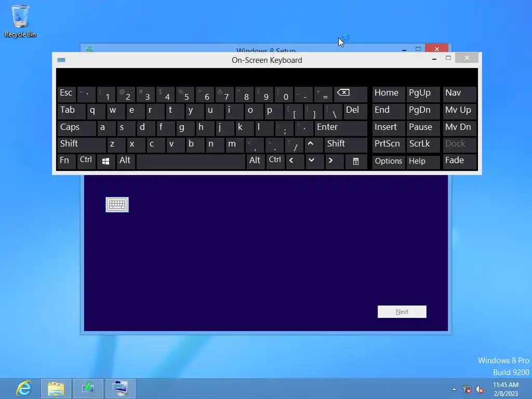Screen dimensions: 532x399
Task: Click the Nav key
Action: 459,94
